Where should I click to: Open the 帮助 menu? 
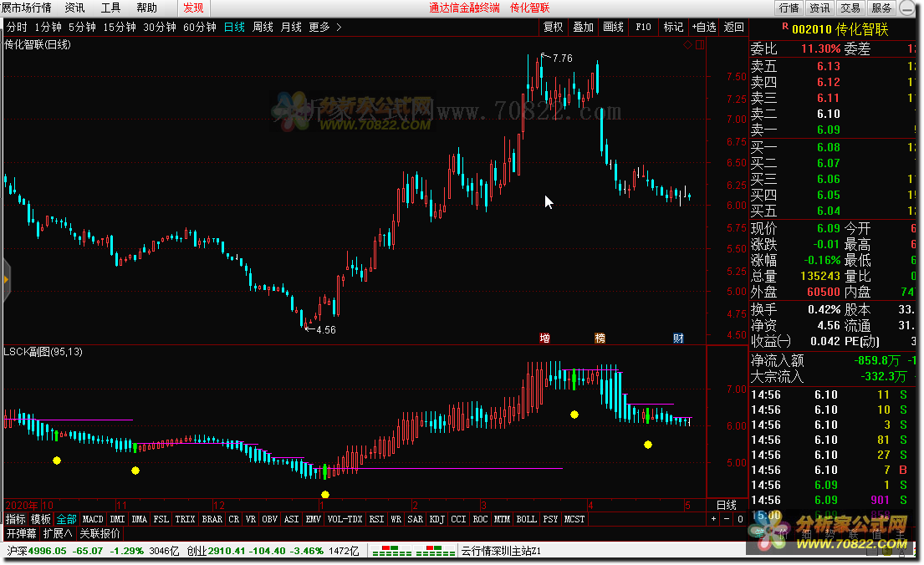click(x=146, y=8)
